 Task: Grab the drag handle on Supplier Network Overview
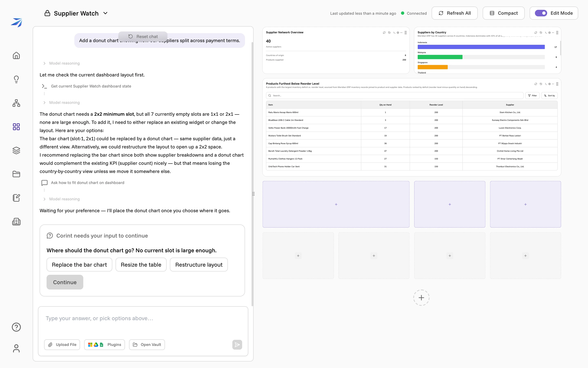click(405, 33)
